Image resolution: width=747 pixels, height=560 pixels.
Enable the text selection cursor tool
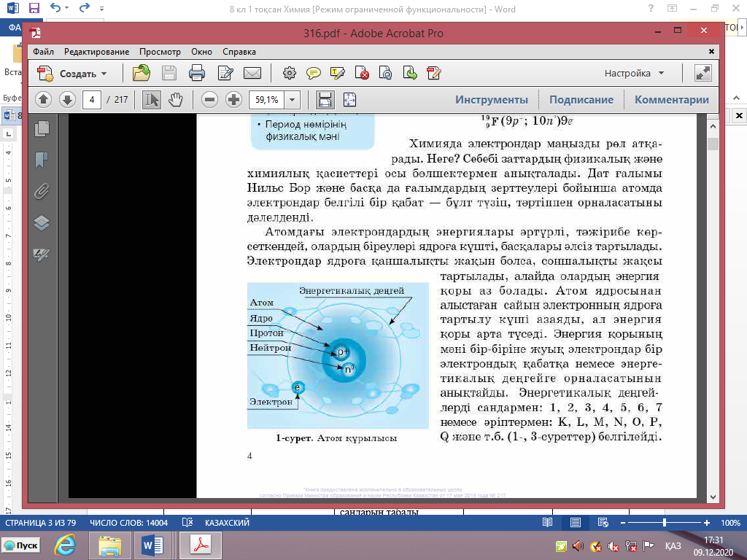pyautogui.click(x=152, y=100)
